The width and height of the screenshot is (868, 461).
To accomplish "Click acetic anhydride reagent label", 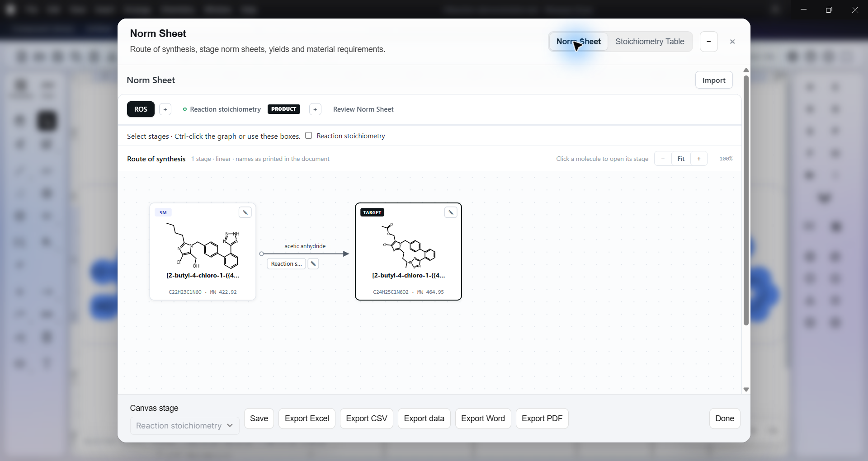I will click(x=305, y=246).
